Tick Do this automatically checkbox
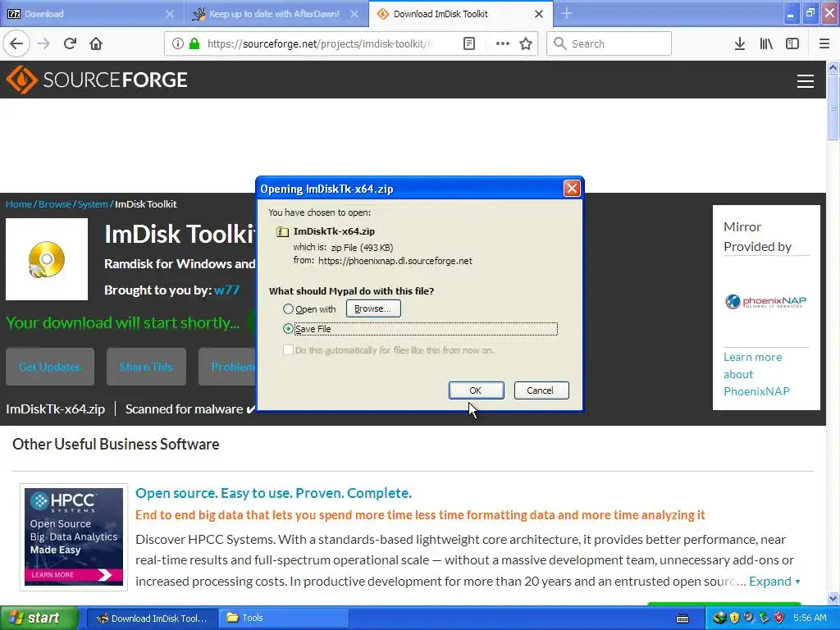 (x=288, y=349)
